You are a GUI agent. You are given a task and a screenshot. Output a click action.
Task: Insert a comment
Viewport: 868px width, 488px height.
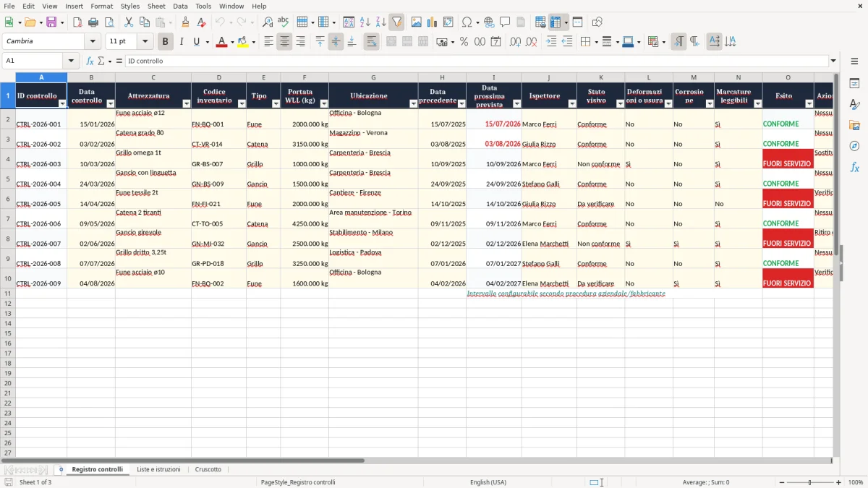505,22
